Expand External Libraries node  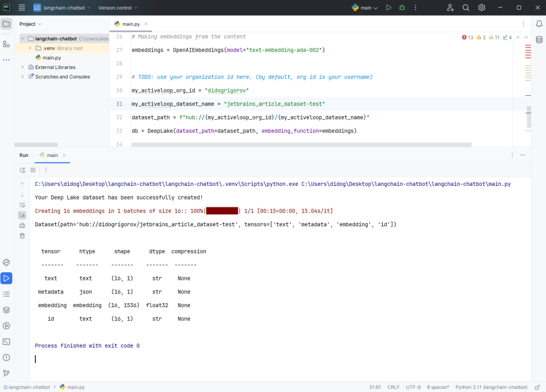point(23,67)
